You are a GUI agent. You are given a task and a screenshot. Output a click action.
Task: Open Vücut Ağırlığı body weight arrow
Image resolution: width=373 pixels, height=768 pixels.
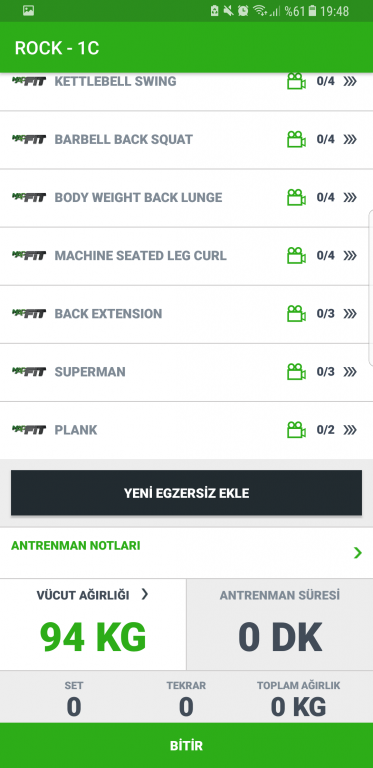[x=144, y=595]
